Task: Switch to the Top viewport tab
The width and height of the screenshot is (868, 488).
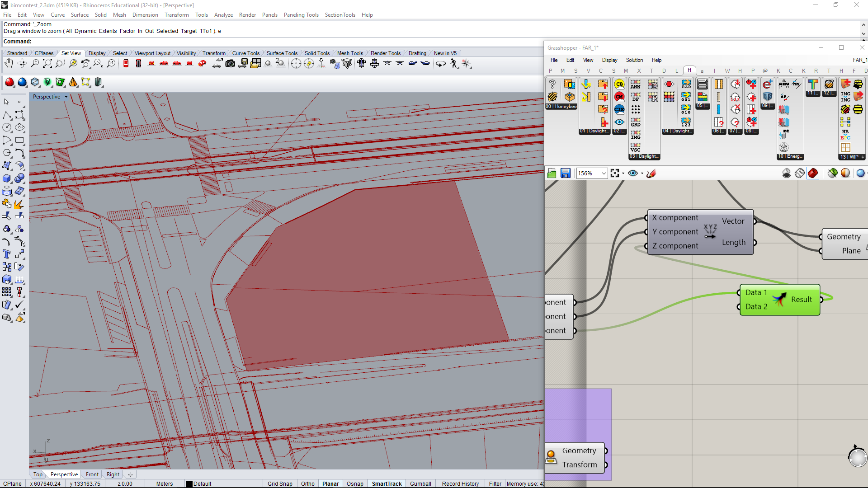Action: pyautogui.click(x=38, y=474)
